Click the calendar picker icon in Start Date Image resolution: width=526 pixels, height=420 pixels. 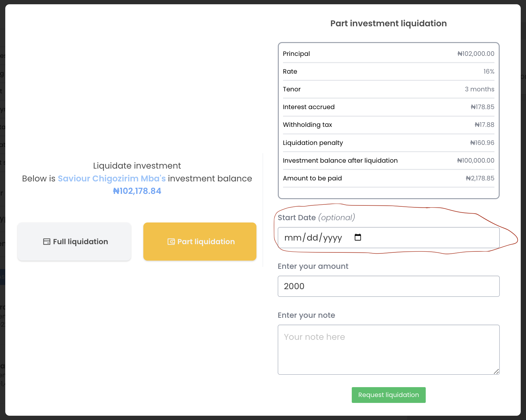pos(358,237)
